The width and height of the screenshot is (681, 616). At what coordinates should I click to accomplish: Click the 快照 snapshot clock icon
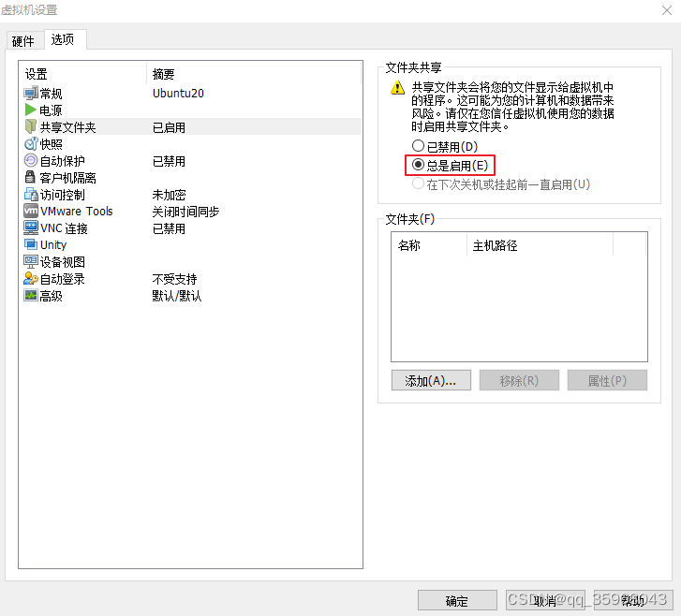pyautogui.click(x=31, y=143)
